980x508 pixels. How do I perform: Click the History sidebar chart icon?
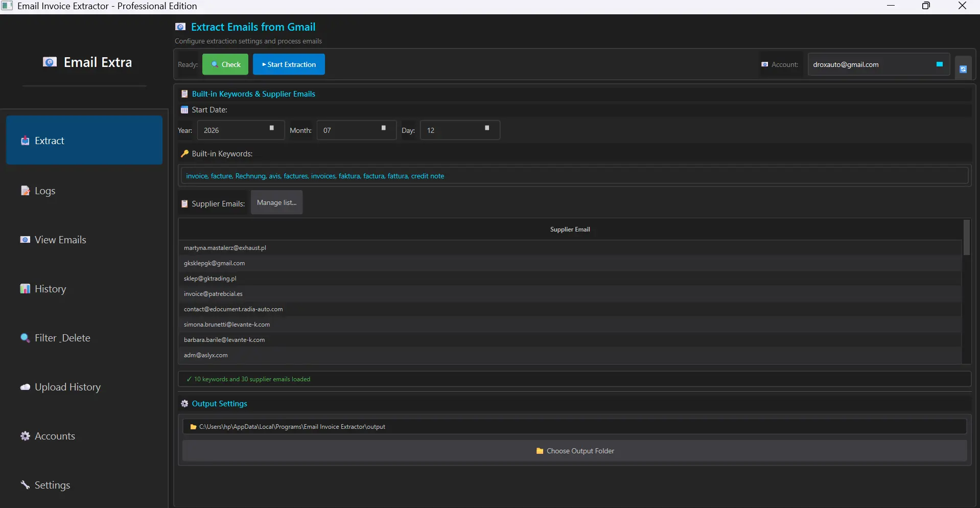[x=25, y=289]
